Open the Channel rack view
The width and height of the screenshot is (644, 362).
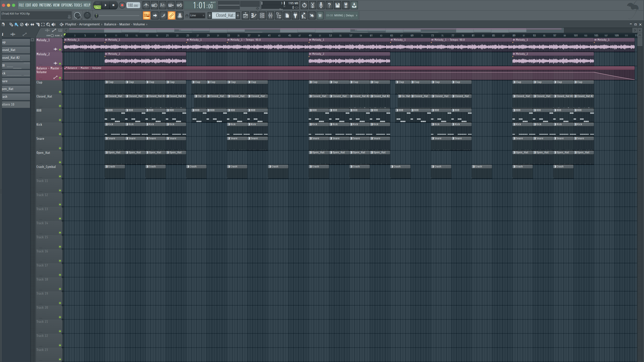click(262, 16)
